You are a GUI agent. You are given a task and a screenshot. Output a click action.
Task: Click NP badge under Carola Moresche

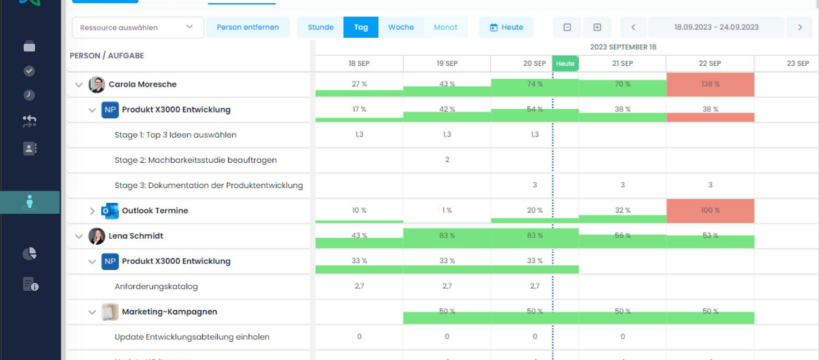(110, 110)
